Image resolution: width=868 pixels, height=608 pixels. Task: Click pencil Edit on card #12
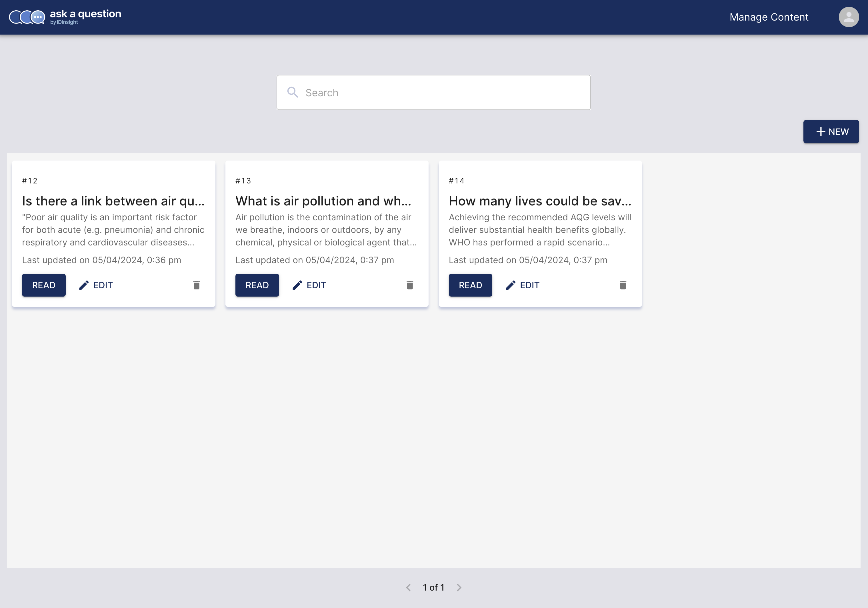pyautogui.click(x=96, y=285)
